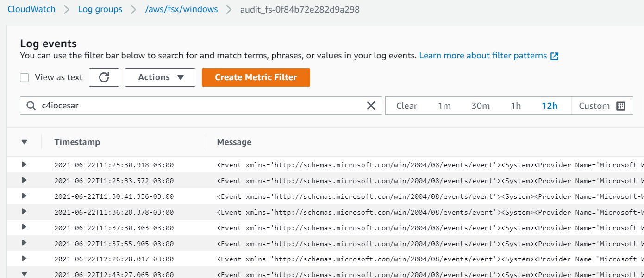Expand the 12:26:28.017 log event row
Viewport: 644px width, 278px height.
(x=24, y=259)
